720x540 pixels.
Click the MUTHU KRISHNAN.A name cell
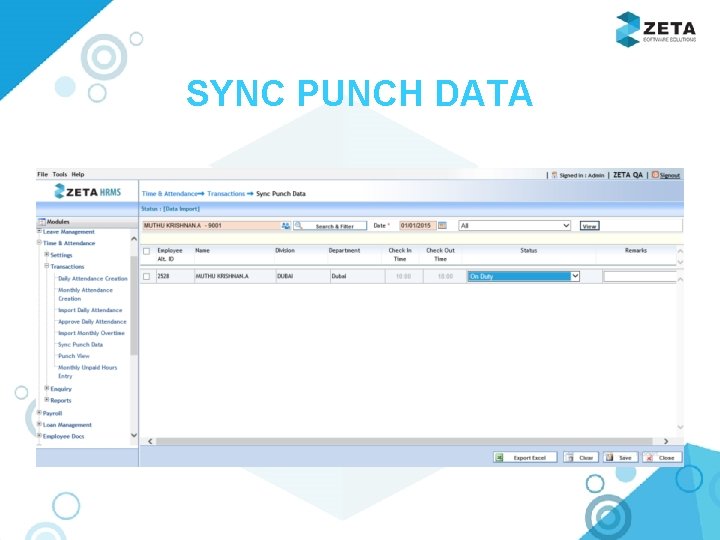pos(222,276)
